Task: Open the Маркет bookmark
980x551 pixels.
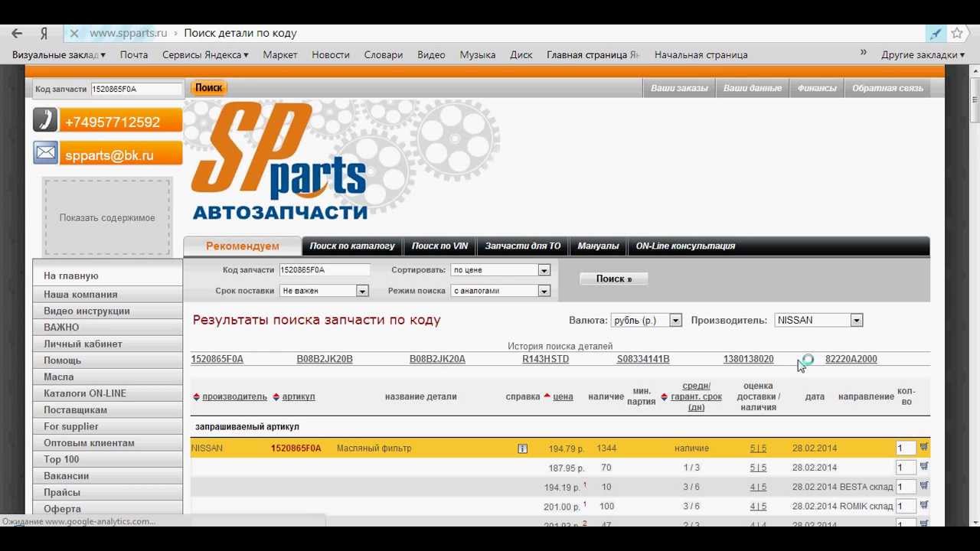Action: (280, 55)
